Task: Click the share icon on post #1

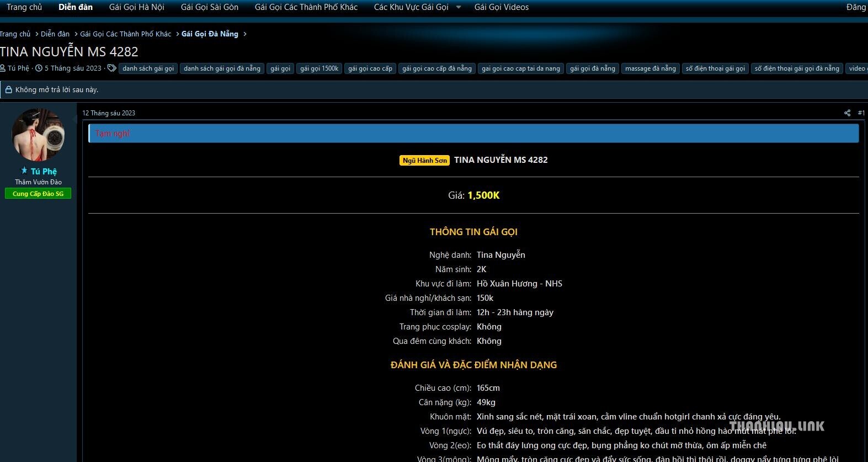Action: (x=847, y=113)
